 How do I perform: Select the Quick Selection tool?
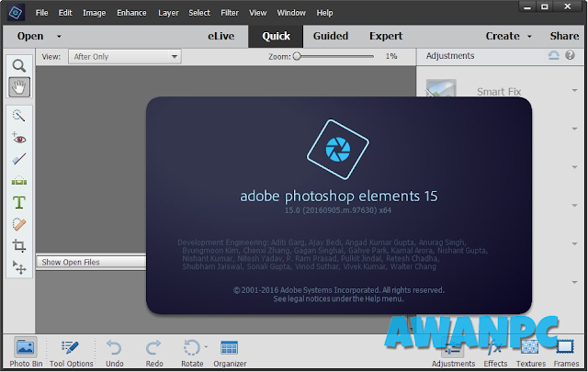[18, 116]
